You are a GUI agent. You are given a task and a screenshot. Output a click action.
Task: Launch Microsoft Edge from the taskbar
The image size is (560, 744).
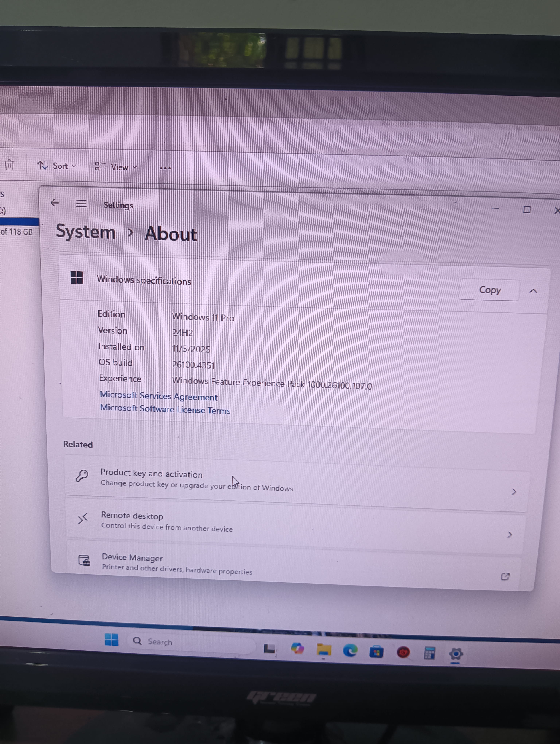click(x=350, y=650)
